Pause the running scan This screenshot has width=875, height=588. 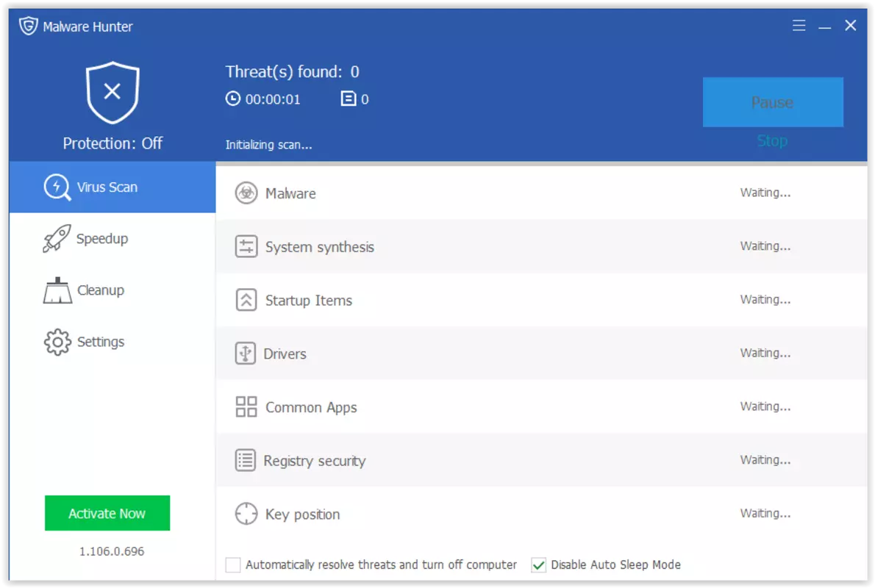point(773,102)
